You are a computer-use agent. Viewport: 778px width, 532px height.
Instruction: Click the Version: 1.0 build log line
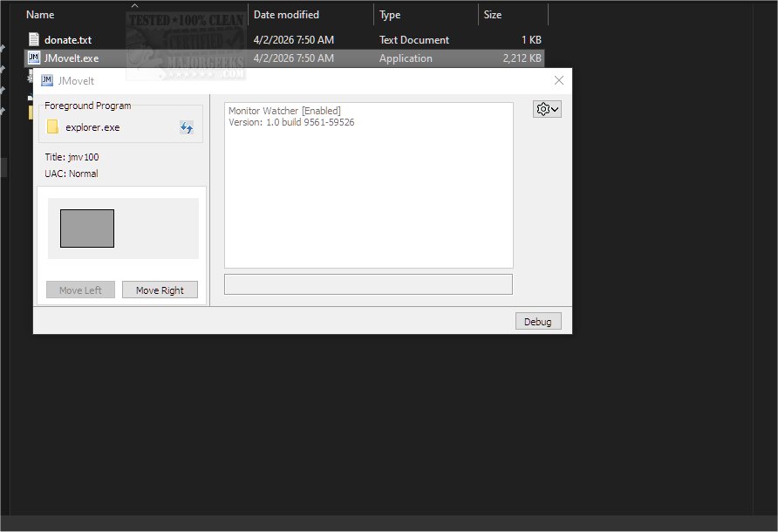(x=291, y=122)
